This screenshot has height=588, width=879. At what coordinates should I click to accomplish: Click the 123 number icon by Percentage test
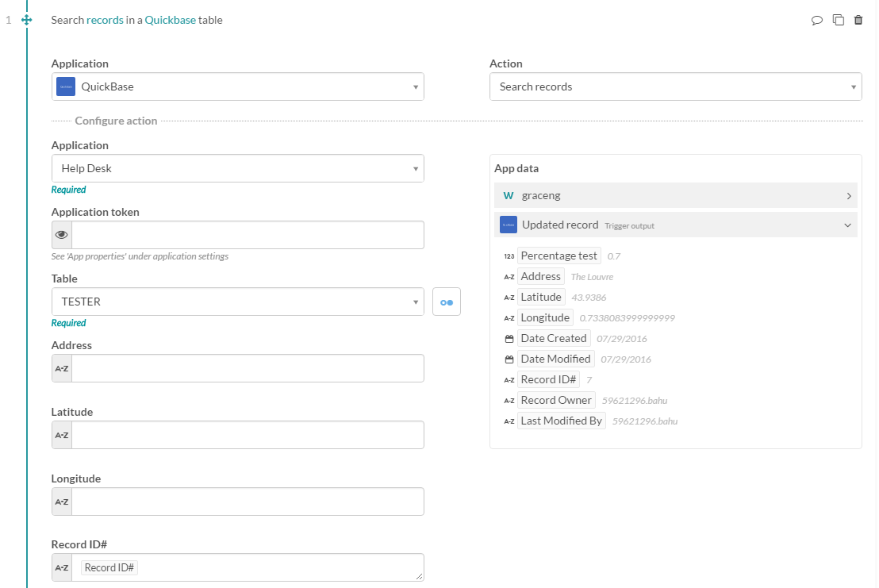pos(509,256)
